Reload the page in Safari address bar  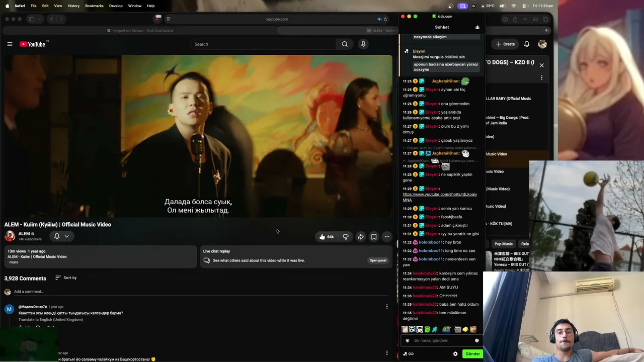tap(385, 19)
